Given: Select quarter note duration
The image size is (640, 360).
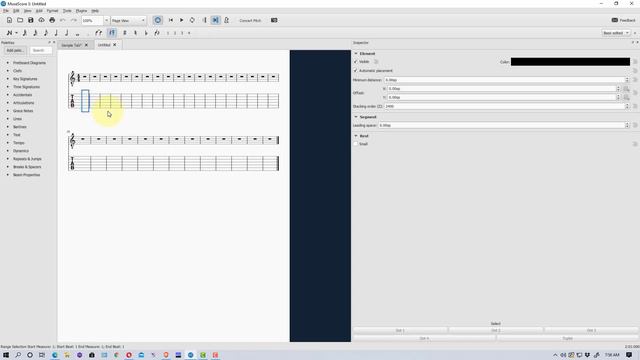Looking at the screenshot, I should coord(56,33).
